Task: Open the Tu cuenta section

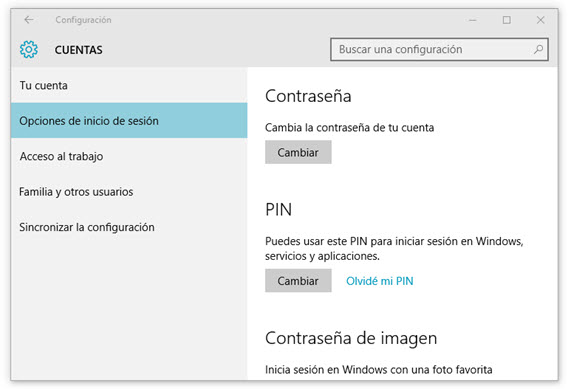Action: click(129, 85)
